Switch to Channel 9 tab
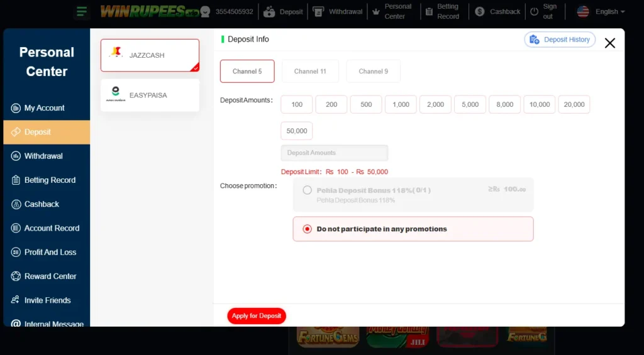 pyautogui.click(x=374, y=72)
